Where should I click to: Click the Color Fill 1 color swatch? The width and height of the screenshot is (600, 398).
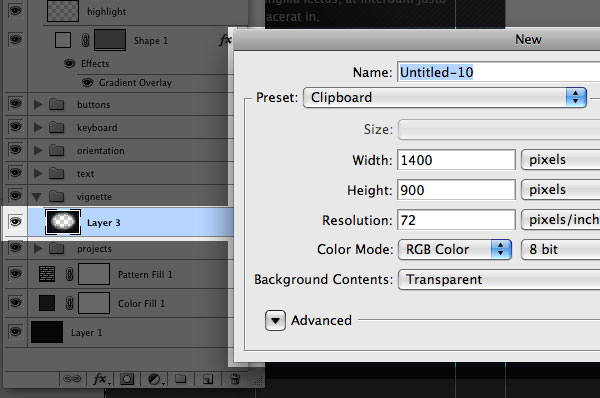(x=47, y=303)
